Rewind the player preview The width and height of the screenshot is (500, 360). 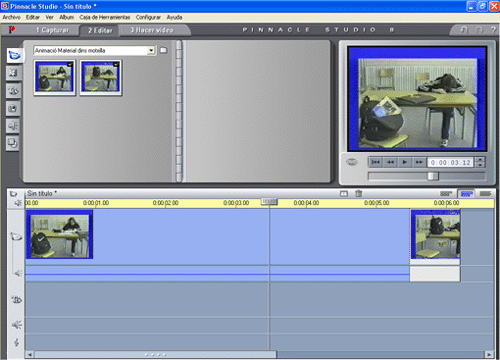[390, 162]
